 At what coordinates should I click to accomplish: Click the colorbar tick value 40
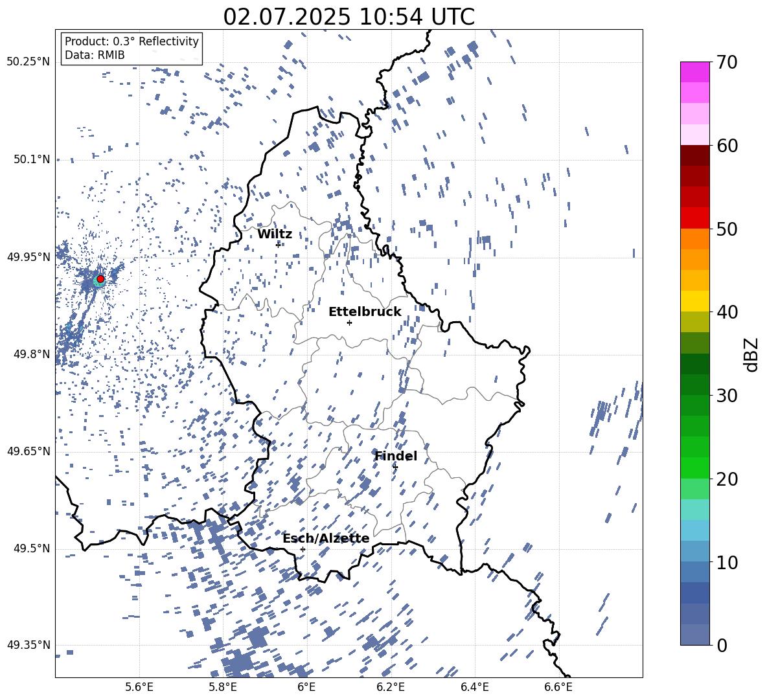pos(727,312)
